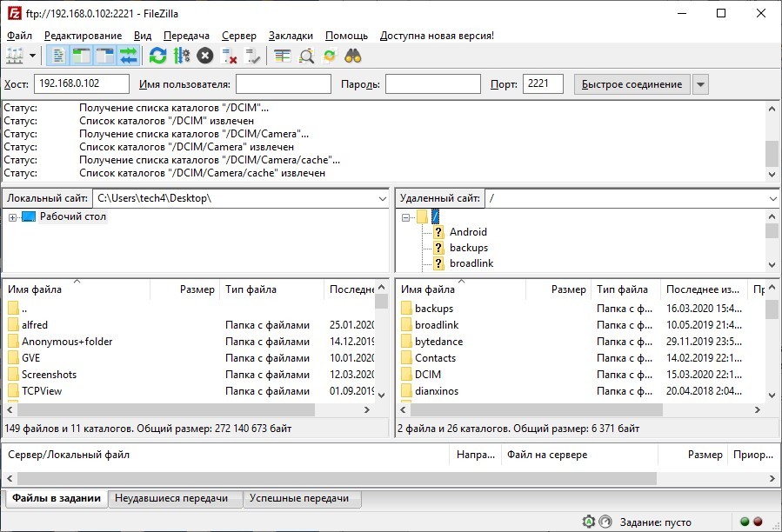Open the Закладки menu

(x=291, y=36)
